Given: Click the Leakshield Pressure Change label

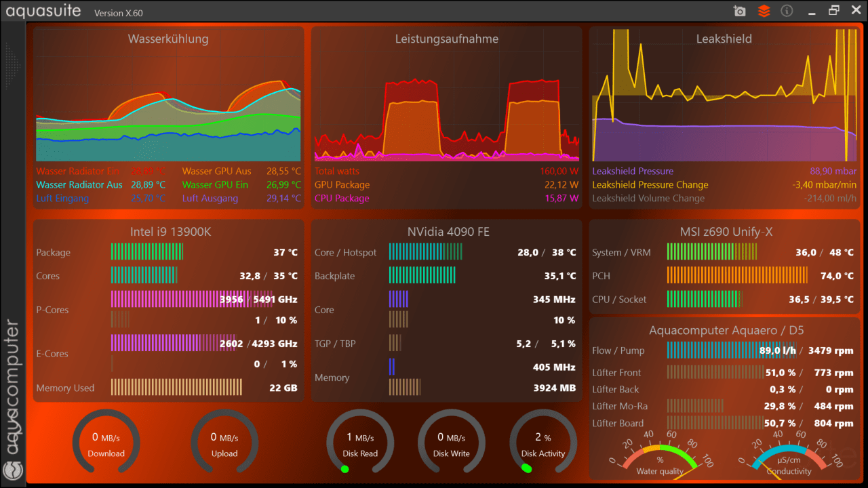Looking at the screenshot, I should point(650,185).
